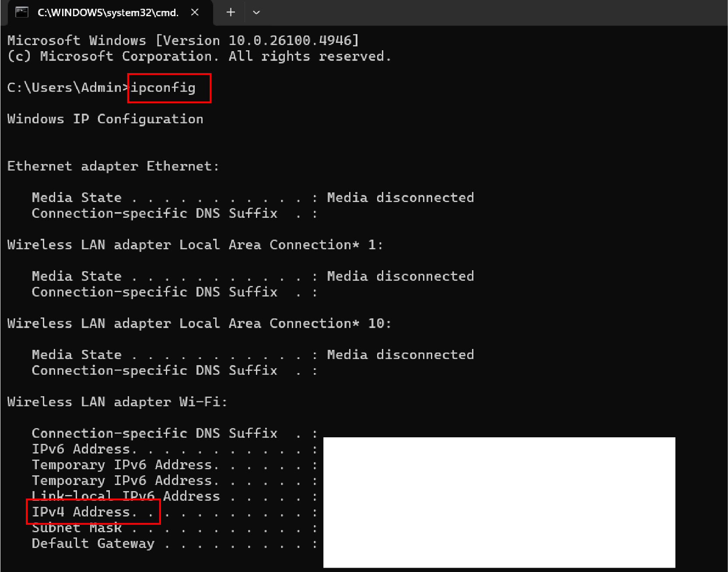Image resolution: width=728 pixels, height=572 pixels.
Task: Click the Temporary IPv6 Address line
Action: (124, 464)
